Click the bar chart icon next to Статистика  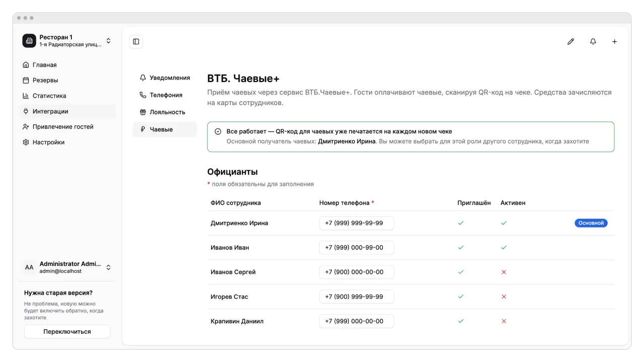coord(26,96)
